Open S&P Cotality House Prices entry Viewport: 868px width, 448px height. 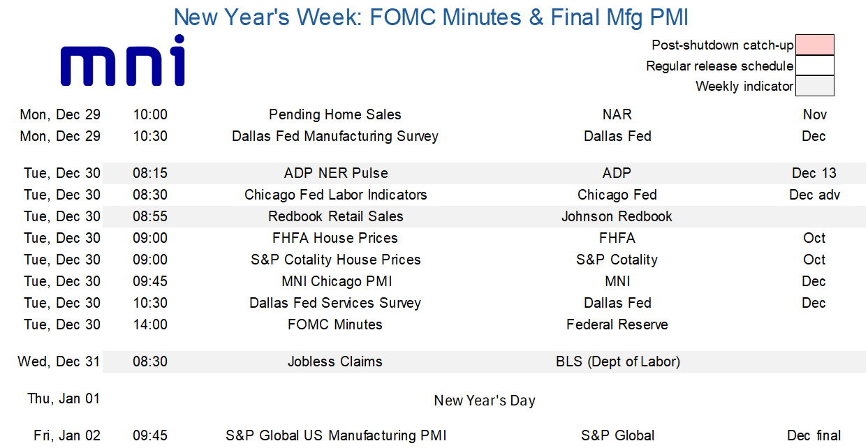pyautogui.click(x=336, y=260)
